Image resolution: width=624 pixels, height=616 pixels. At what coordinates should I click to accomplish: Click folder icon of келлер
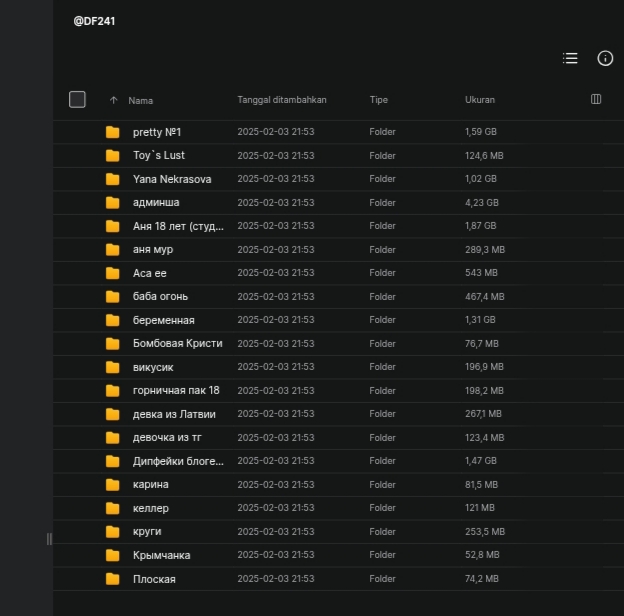113,508
